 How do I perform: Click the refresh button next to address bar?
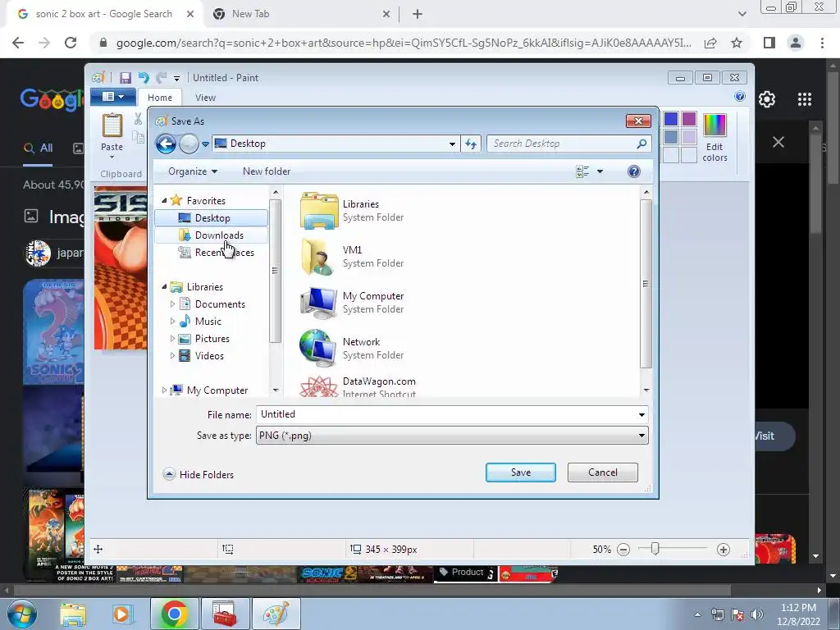[471, 144]
